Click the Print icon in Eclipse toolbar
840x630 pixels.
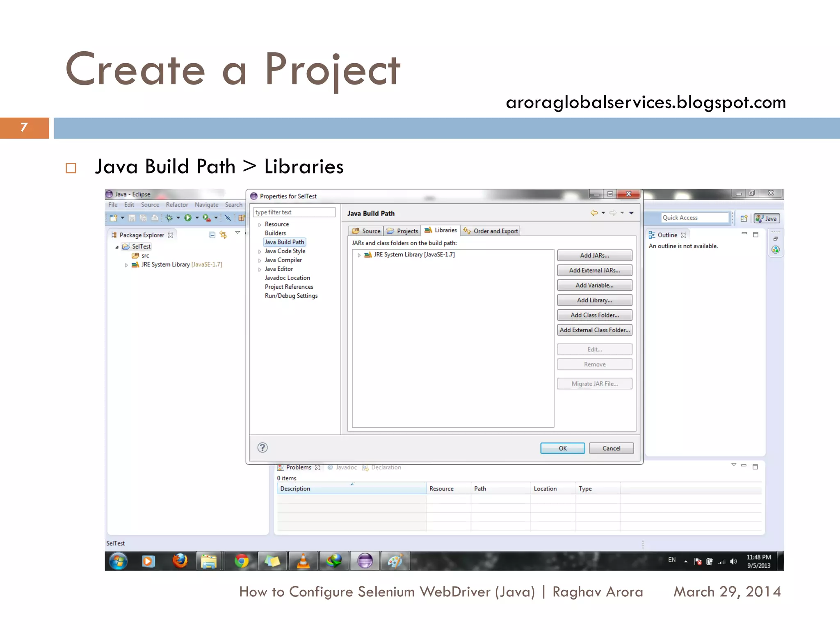(155, 218)
